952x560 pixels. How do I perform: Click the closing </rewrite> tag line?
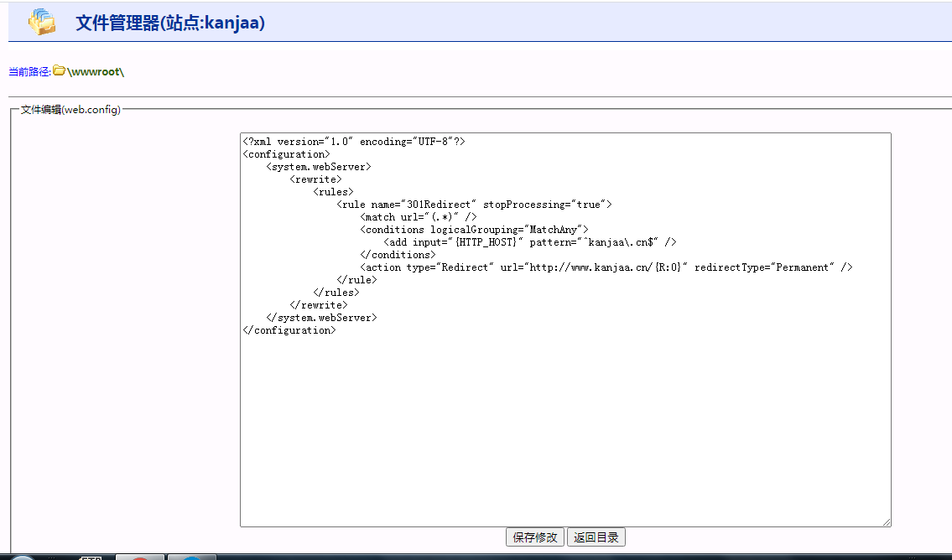[x=318, y=305]
